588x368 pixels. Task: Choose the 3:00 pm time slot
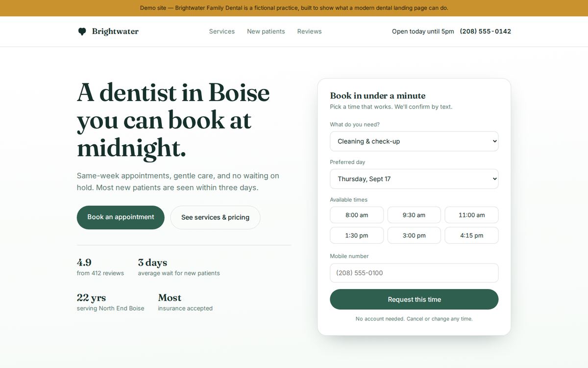pos(414,236)
